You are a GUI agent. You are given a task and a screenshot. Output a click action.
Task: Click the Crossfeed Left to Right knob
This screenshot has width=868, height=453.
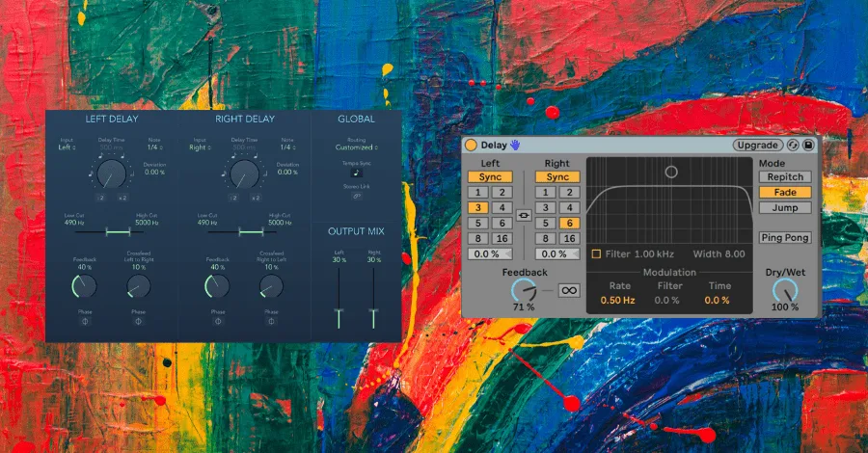138,286
